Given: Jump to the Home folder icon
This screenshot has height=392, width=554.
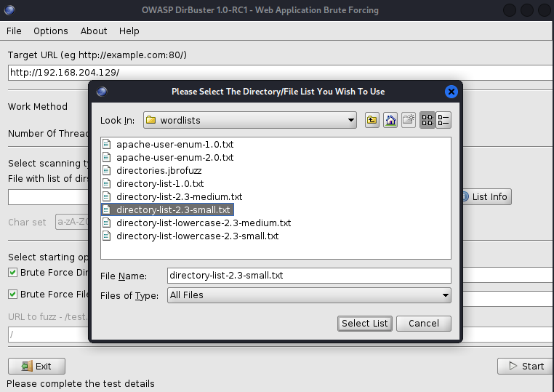Looking at the screenshot, I should pos(390,120).
